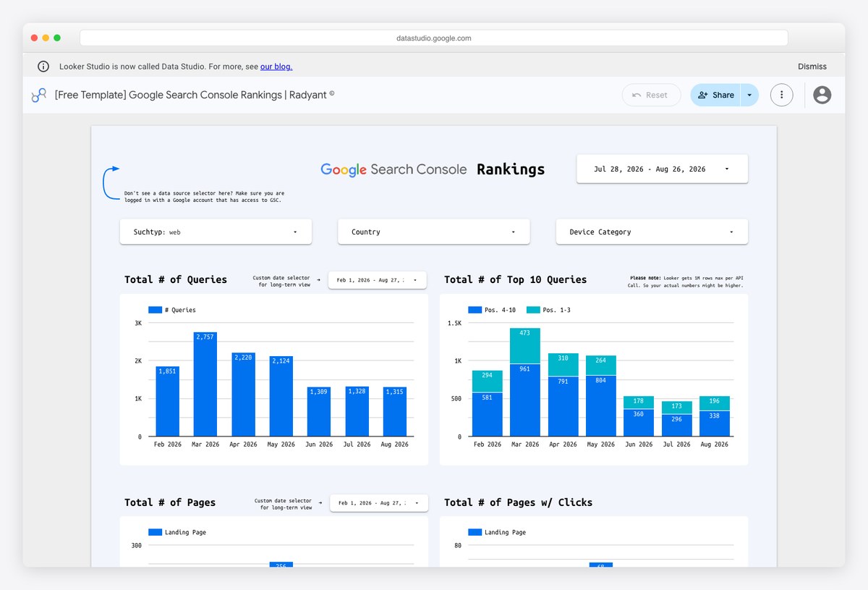This screenshot has width=868, height=590.
Task: Click the 'Please note' Looker row limit text
Action: pyautogui.click(x=686, y=281)
